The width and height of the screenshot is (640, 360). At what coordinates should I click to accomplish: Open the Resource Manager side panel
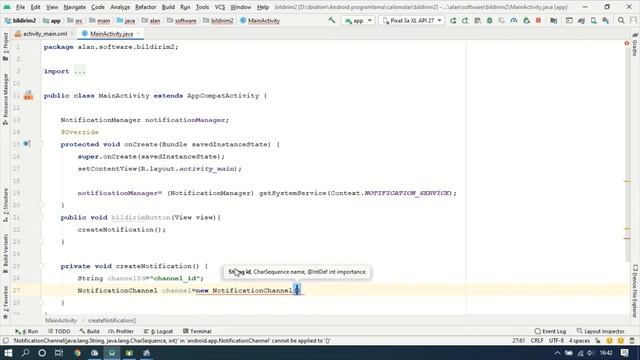click(x=5, y=99)
